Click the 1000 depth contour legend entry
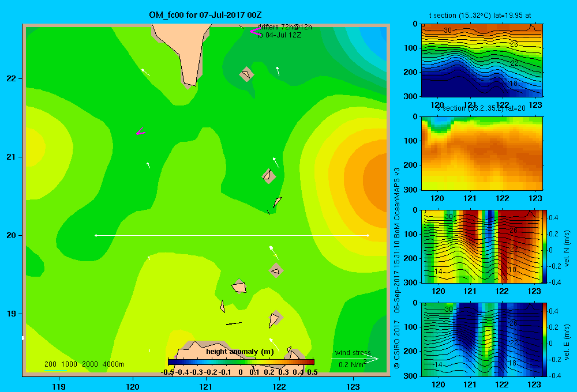577x392 pixels. pyautogui.click(x=69, y=364)
